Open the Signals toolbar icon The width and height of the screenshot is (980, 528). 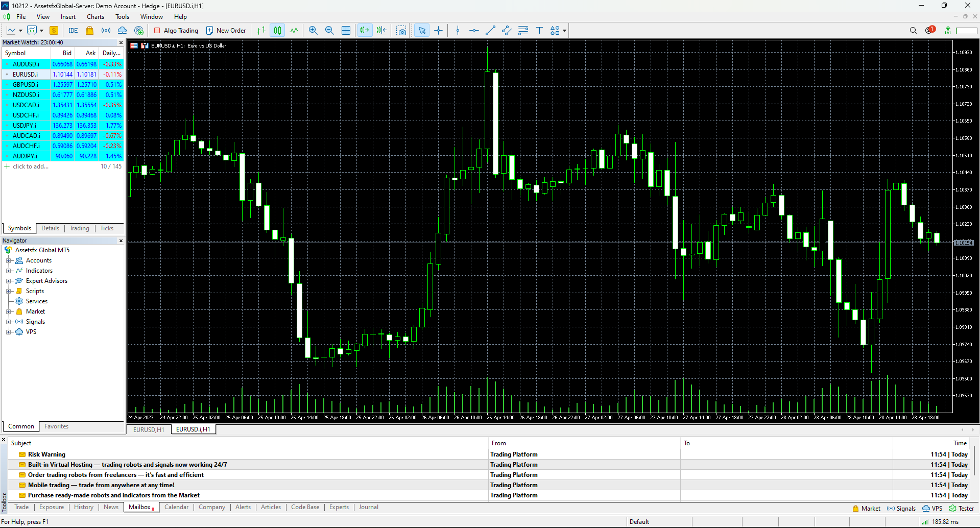tap(106, 31)
